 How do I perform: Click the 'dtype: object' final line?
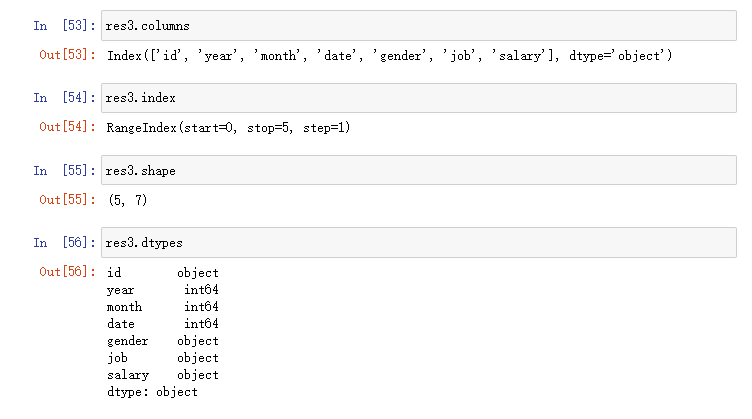tap(152, 392)
